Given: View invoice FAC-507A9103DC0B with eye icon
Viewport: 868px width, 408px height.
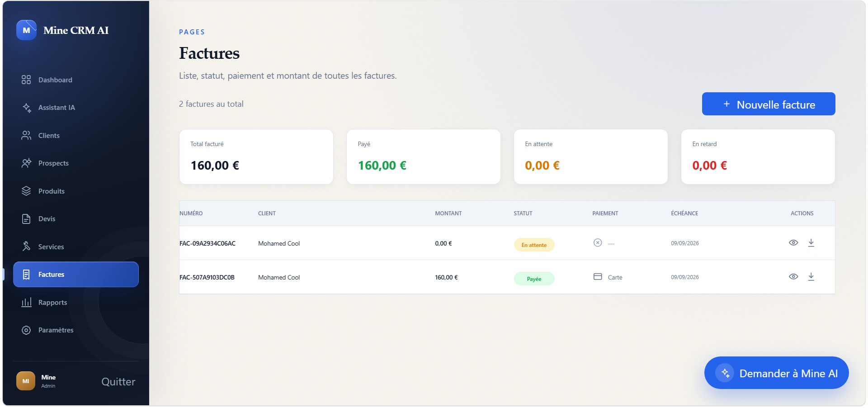Looking at the screenshot, I should click(x=793, y=277).
